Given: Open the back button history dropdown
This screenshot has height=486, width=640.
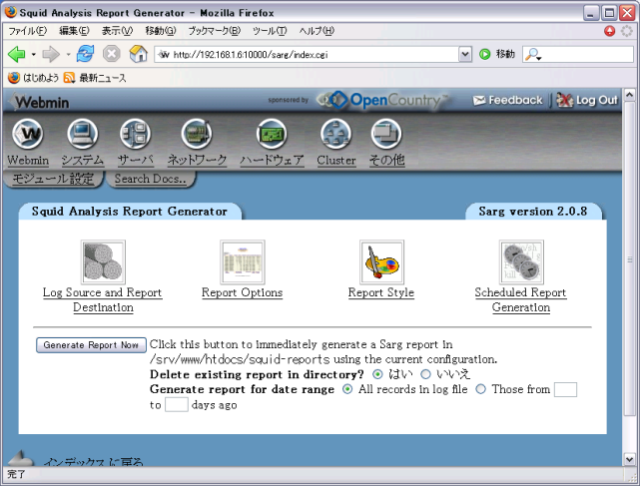Looking at the screenshot, I should click(x=33, y=54).
